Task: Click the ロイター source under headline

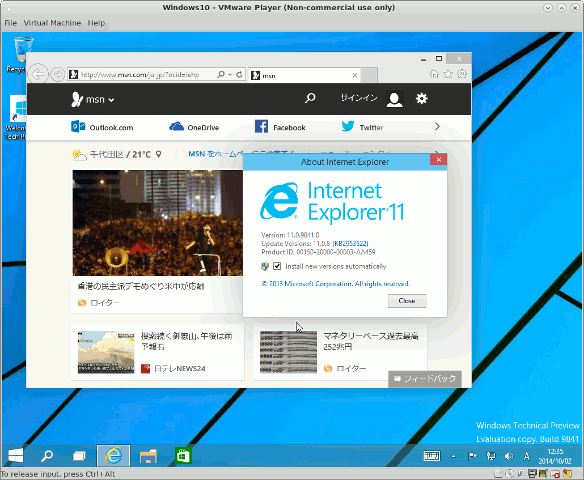Action: click(x=99, y=303)
